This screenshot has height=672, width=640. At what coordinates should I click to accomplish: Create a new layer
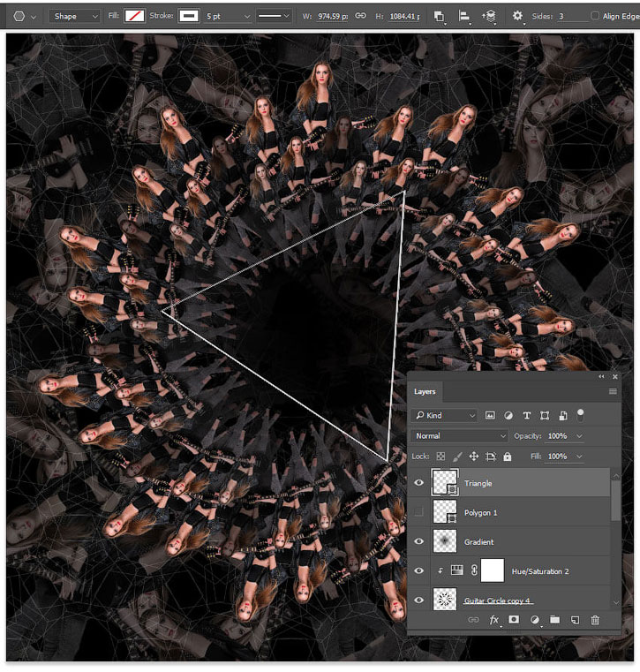click(x=575, y=620)
